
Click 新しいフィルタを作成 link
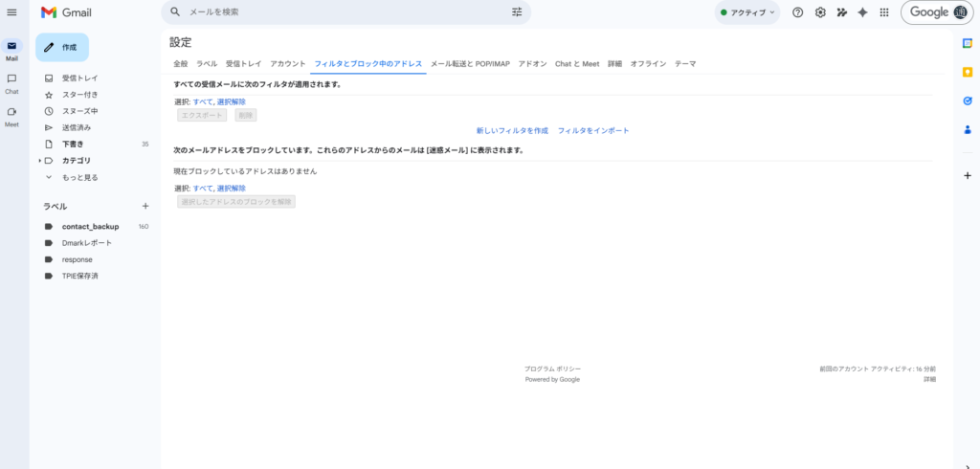512,130
